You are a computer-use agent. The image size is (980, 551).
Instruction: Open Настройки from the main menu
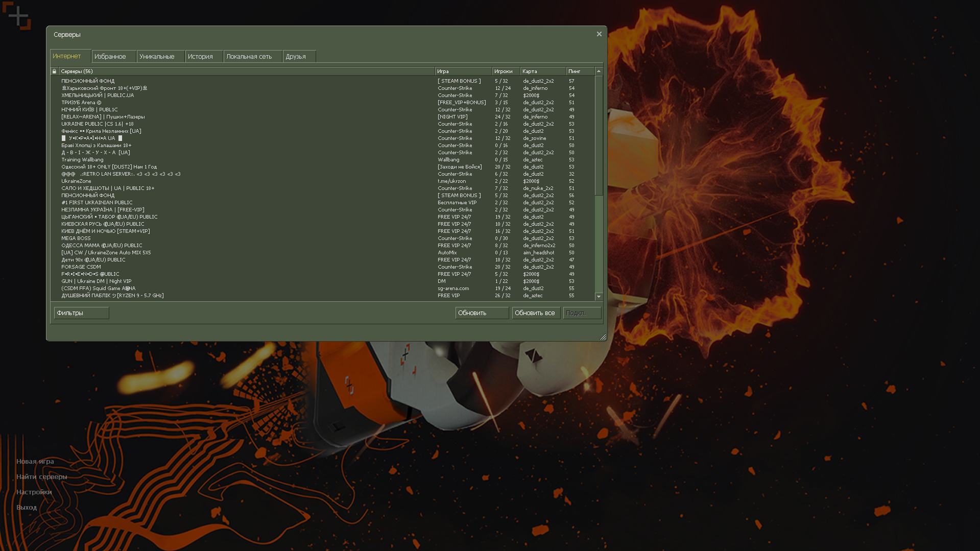pyautogui.click(x=34, y=492)
